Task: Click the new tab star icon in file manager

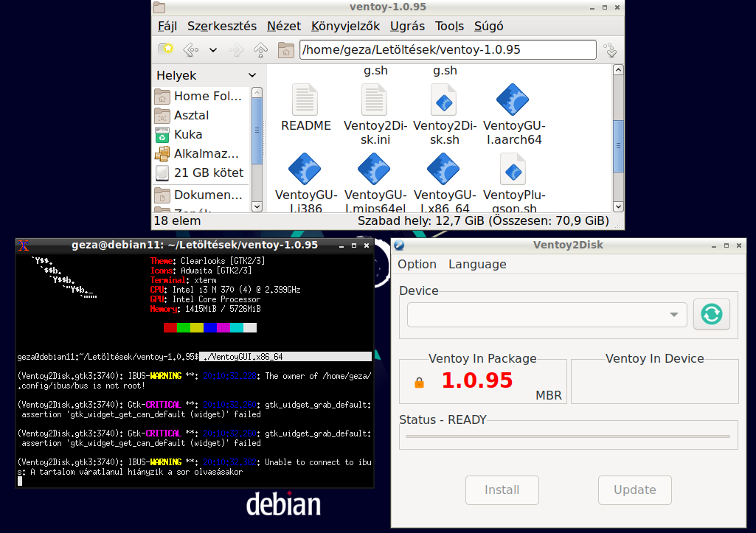Action: [167, 49]
